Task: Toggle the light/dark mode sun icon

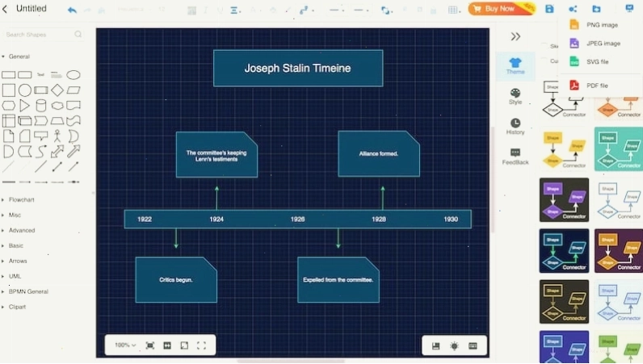Action: [454, 346]
